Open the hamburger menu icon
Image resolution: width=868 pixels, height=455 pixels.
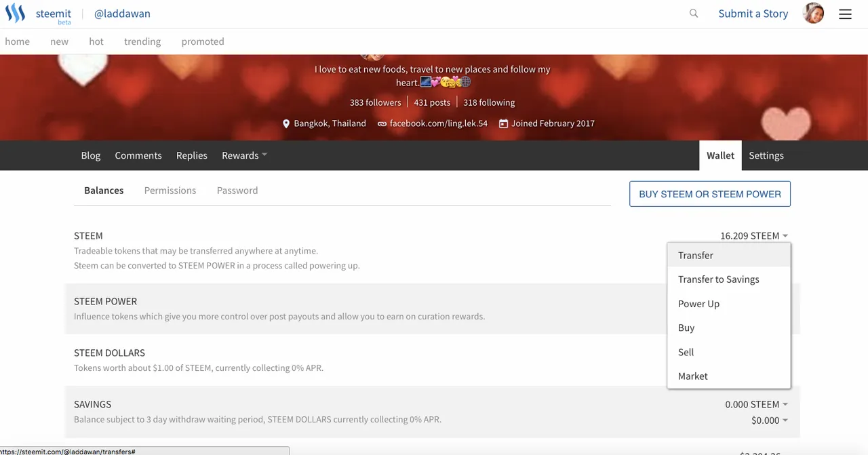[x=845, y=14]
